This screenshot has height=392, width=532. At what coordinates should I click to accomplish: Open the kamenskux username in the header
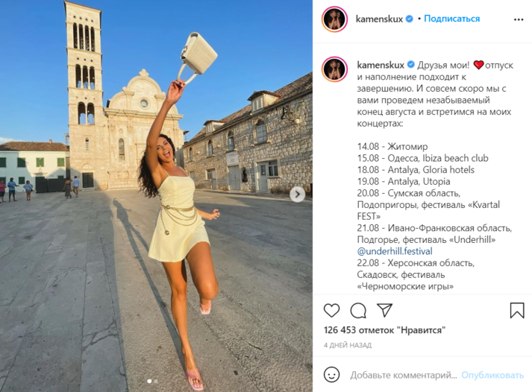(379, 19)
